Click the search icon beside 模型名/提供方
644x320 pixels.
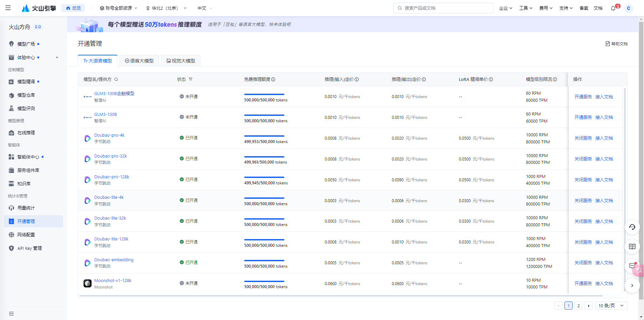[x=116, y=80]
